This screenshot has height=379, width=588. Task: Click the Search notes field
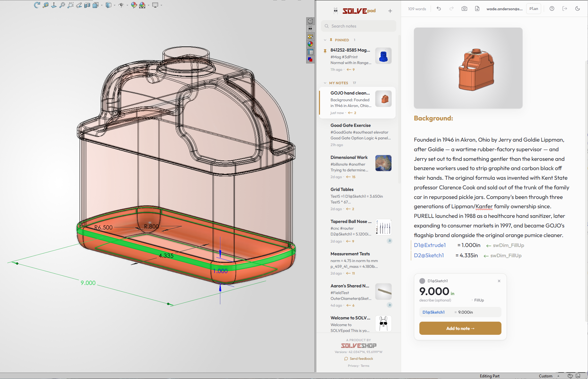click(x=358, y=26)
